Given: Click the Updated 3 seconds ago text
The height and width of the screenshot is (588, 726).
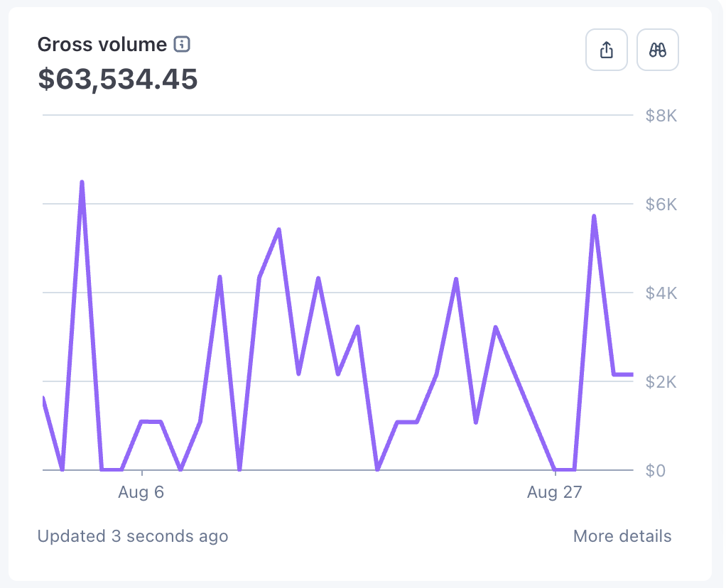Looking at the screenshot, I should pos(133,536).
